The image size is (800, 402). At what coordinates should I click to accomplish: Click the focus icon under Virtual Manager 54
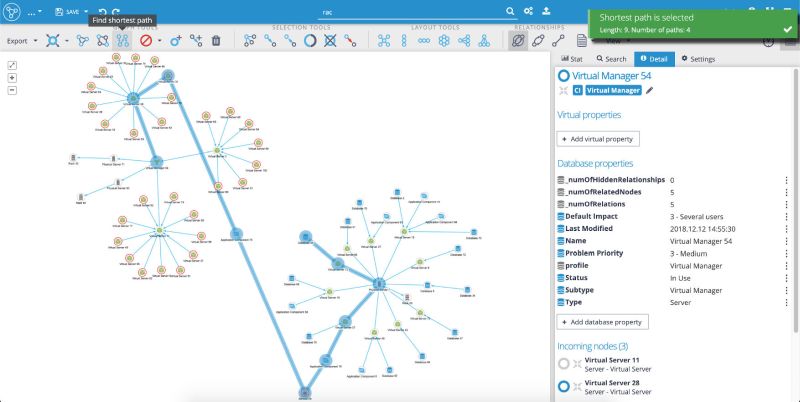coord(563,90)
